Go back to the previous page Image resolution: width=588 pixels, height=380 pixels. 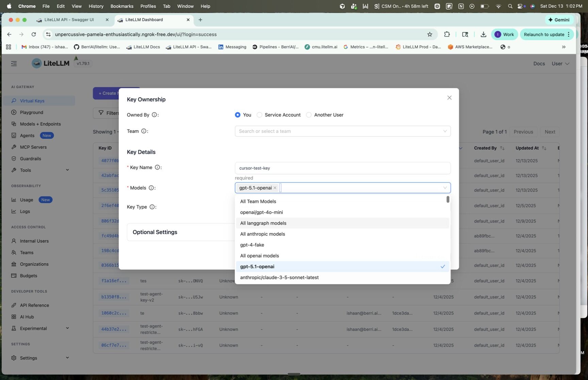(x=9, y=34)
